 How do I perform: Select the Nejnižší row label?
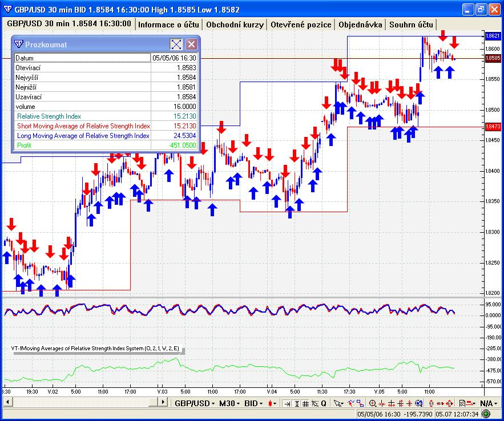coord(26,87)
